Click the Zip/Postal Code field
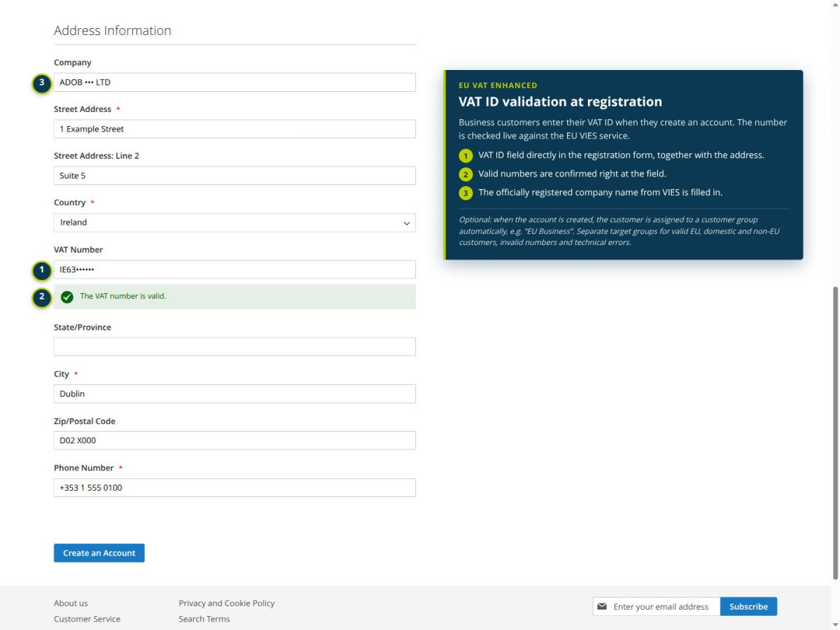This screenshot has height=630, width=840. pyautogui.click(x=234, y=440)
